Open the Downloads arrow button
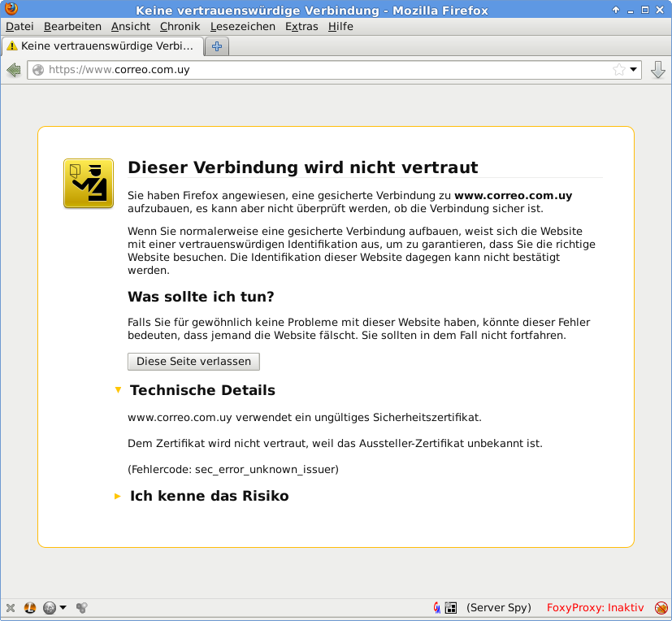 coord(658,70)
